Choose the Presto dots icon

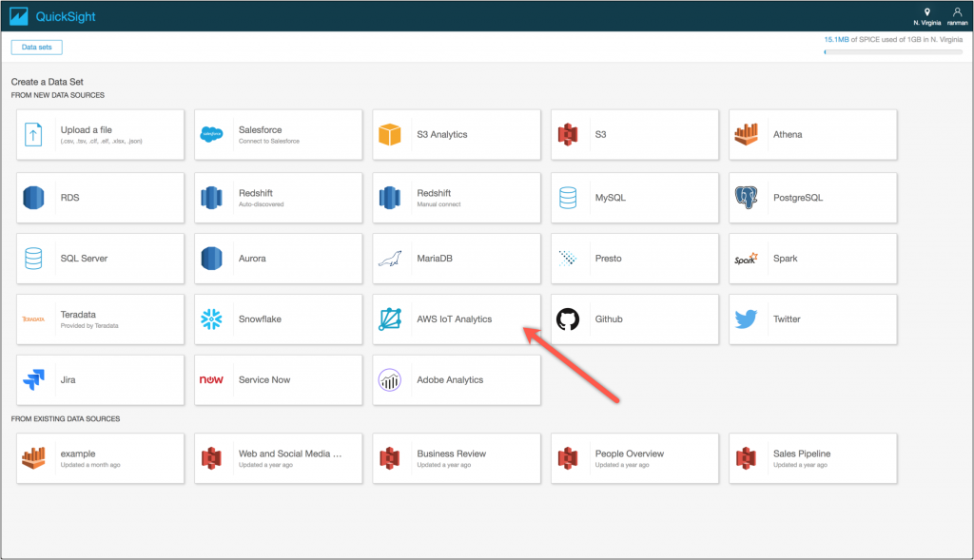[568, 259]
